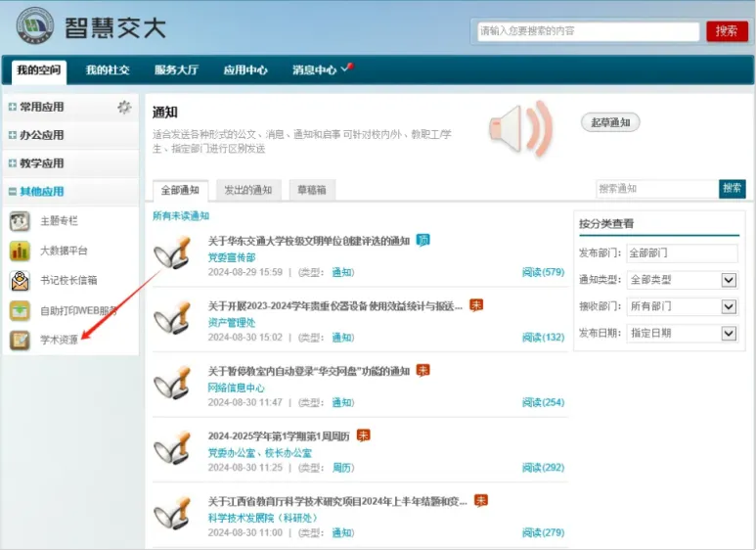Open the 大数据平台 chart icon
Image resolution: width=756 pixels, height=550 pixels.
coord(20,251)
